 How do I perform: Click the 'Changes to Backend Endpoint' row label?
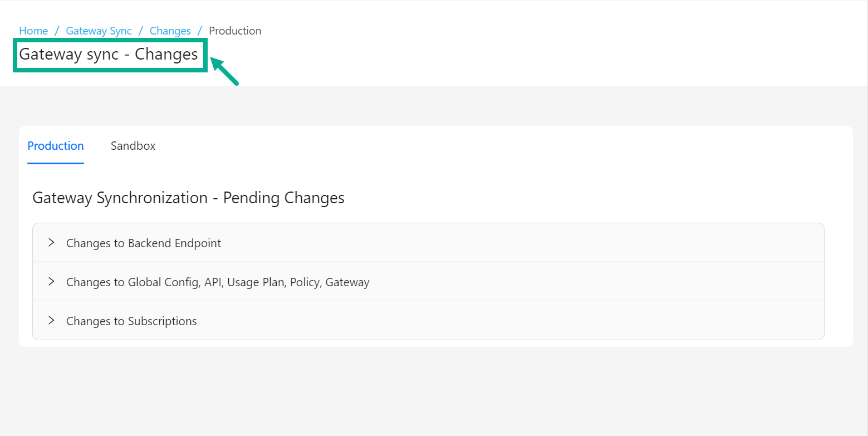coord(144,243)
